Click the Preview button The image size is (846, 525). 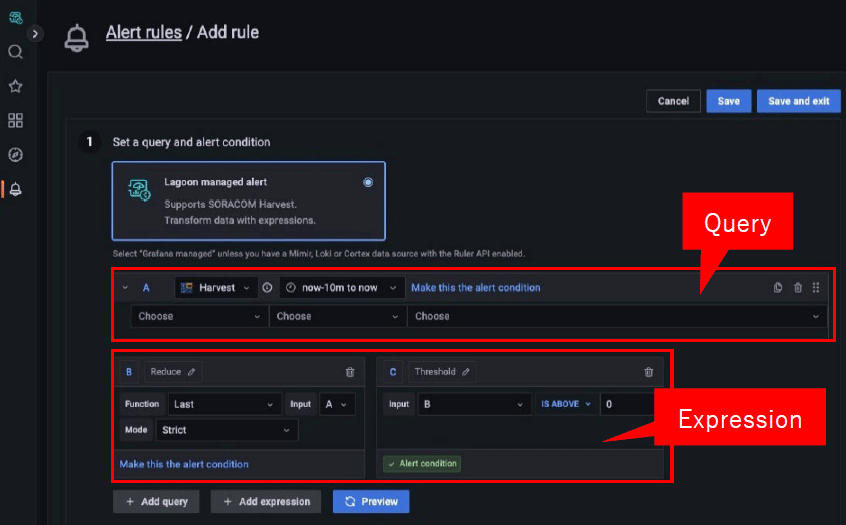tap(371, 502)
